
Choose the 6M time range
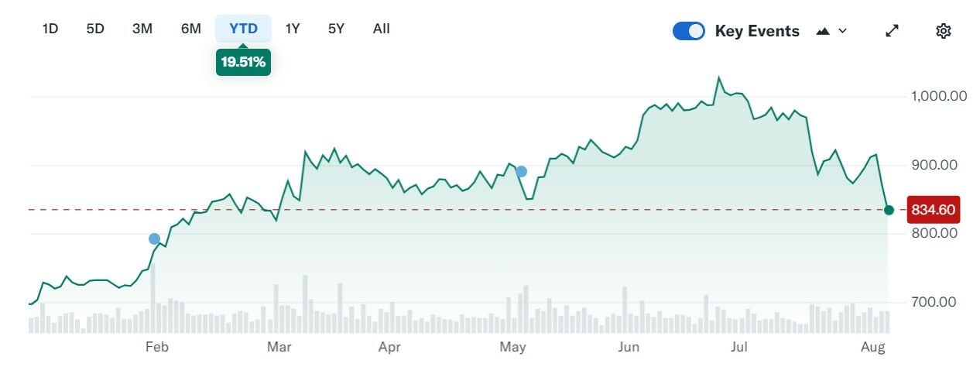pos(191,29)
